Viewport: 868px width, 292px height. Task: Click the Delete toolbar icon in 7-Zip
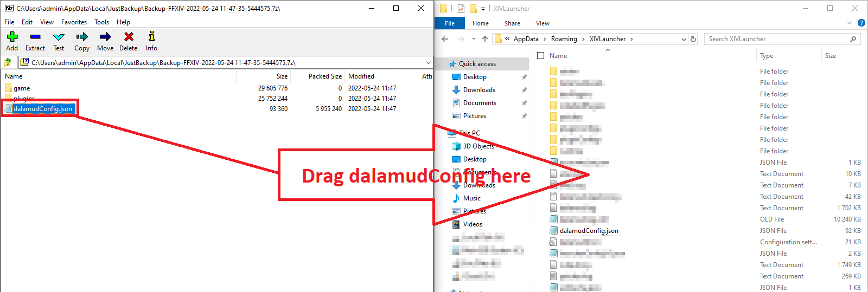pos(129,41)
